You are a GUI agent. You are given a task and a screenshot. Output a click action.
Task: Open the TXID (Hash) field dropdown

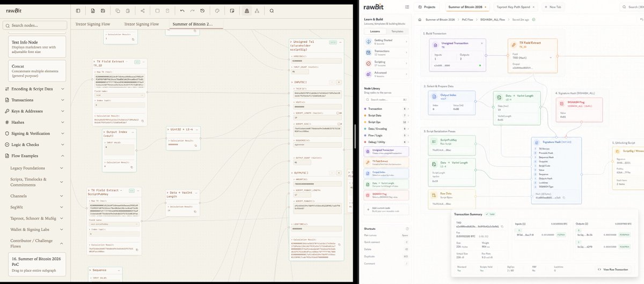pyautogui.click(x=532, y=57)
